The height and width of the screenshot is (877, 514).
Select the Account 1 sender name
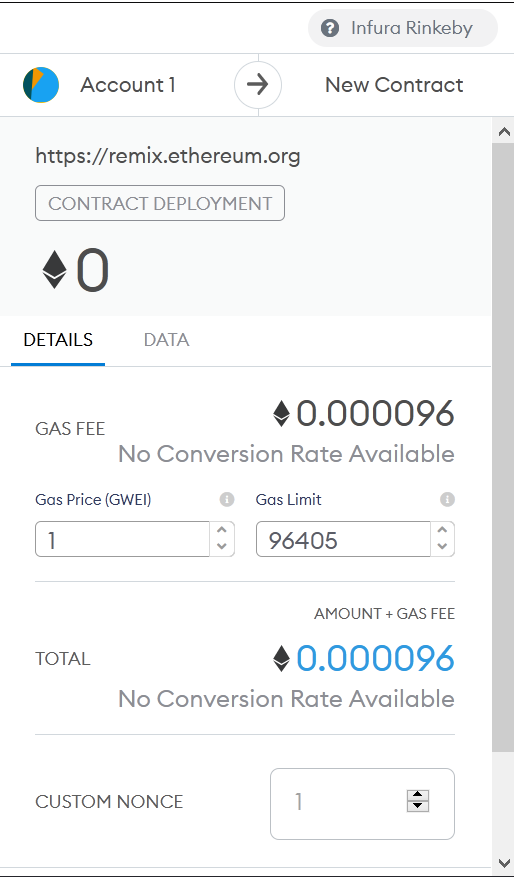128,85
